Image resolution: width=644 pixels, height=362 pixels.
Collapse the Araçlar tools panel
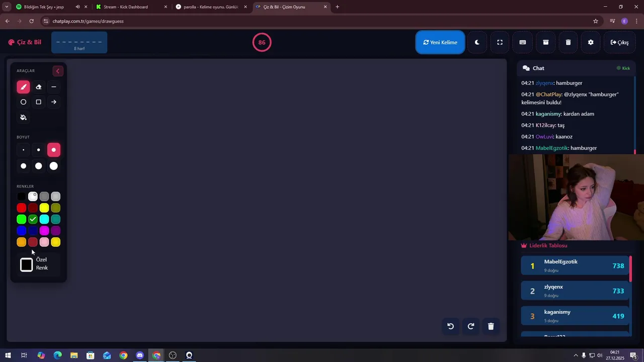(57, 71)
